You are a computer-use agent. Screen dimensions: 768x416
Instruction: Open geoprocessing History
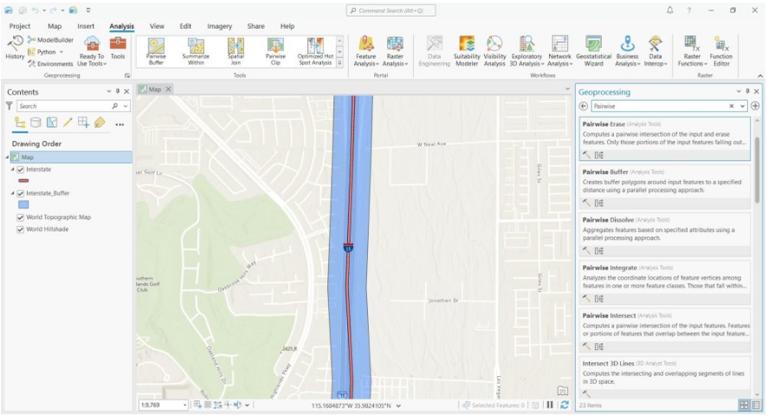(15, 48)
